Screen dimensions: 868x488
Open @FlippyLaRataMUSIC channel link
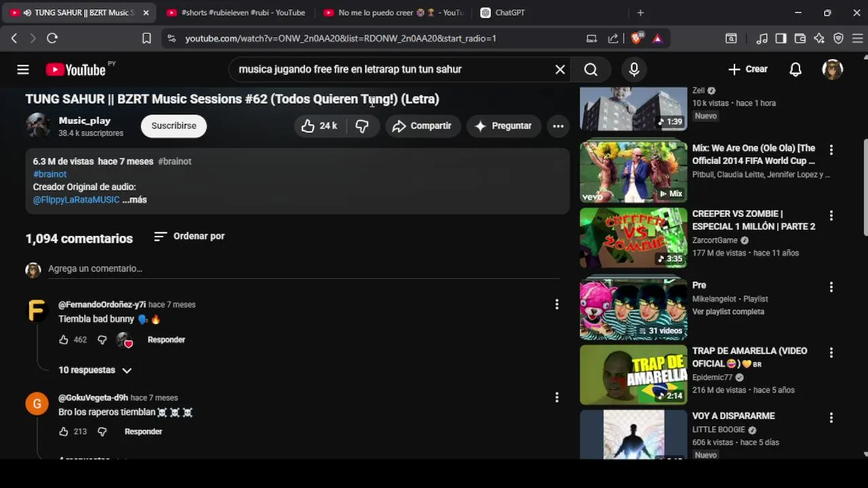pos(76,200)
